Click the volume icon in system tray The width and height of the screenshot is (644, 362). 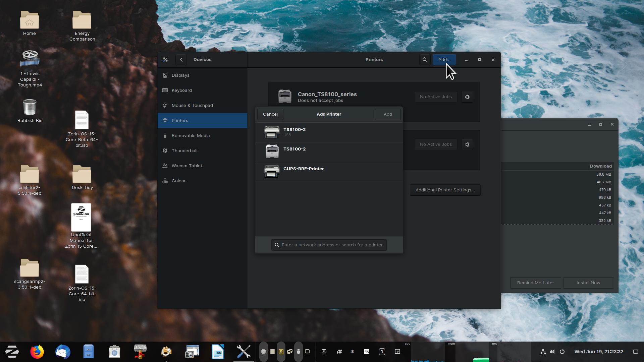tap(552, 352)
